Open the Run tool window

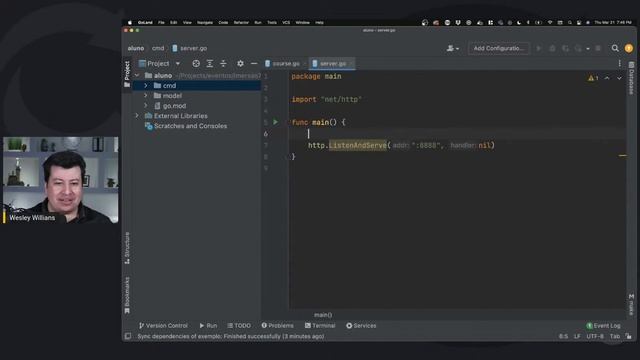(208, 326)
